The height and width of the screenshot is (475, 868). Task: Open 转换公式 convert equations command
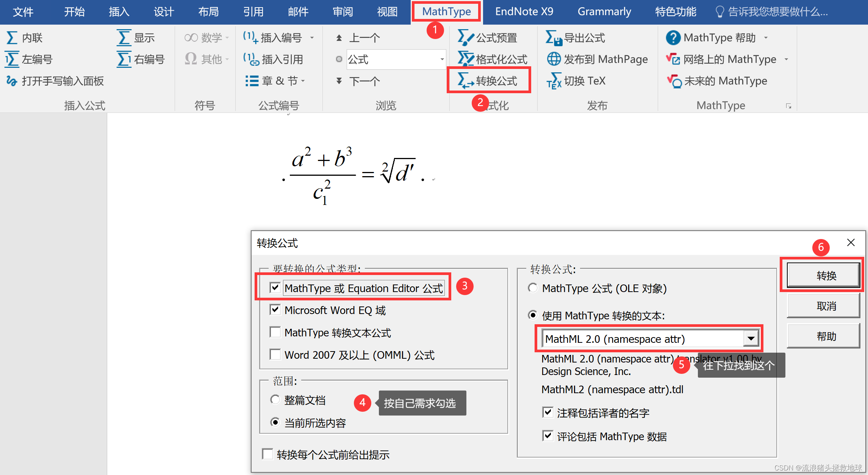point(487,81)
